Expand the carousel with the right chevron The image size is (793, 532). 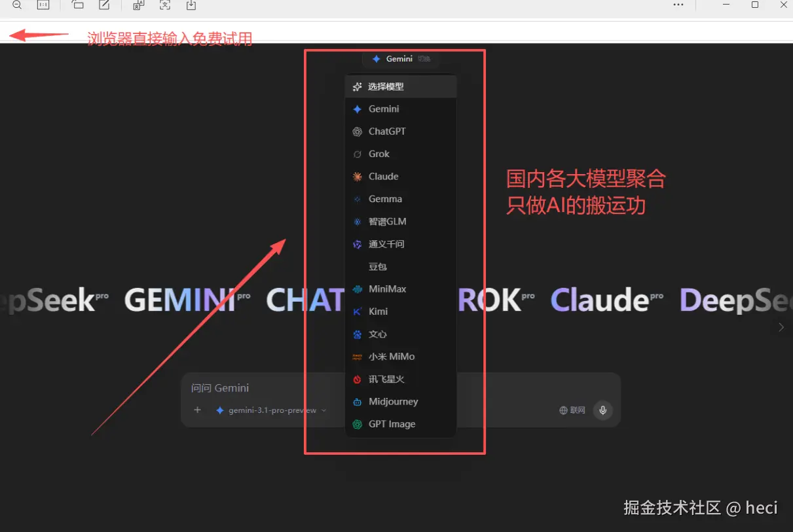781,327
